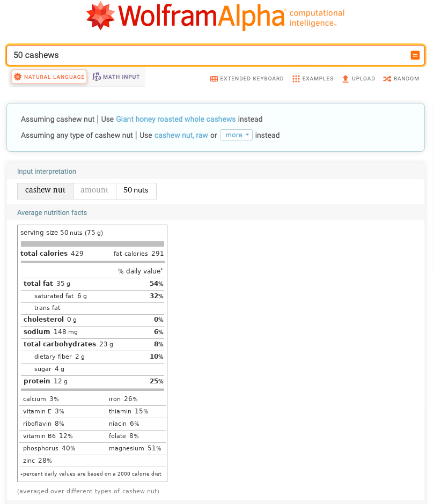Use 'cashew nut, raw' interpretation link

click(181, 135)
